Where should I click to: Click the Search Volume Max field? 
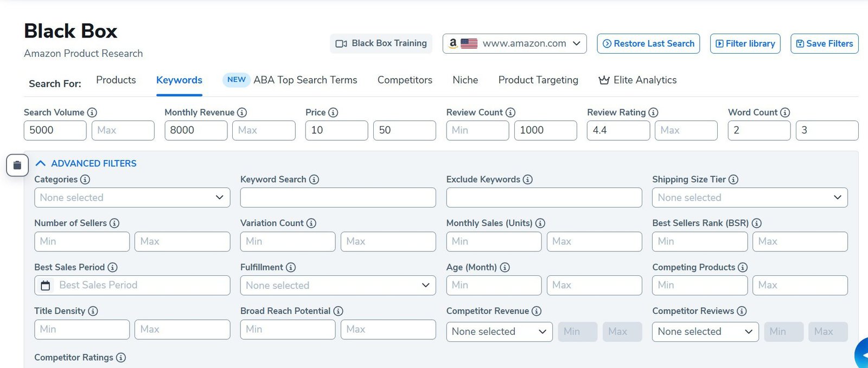pos(123,131)
